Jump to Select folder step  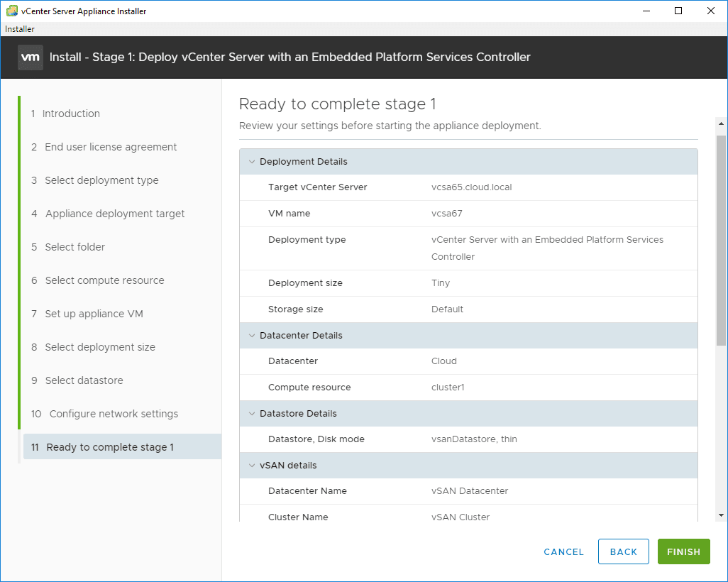click(75, 247)
